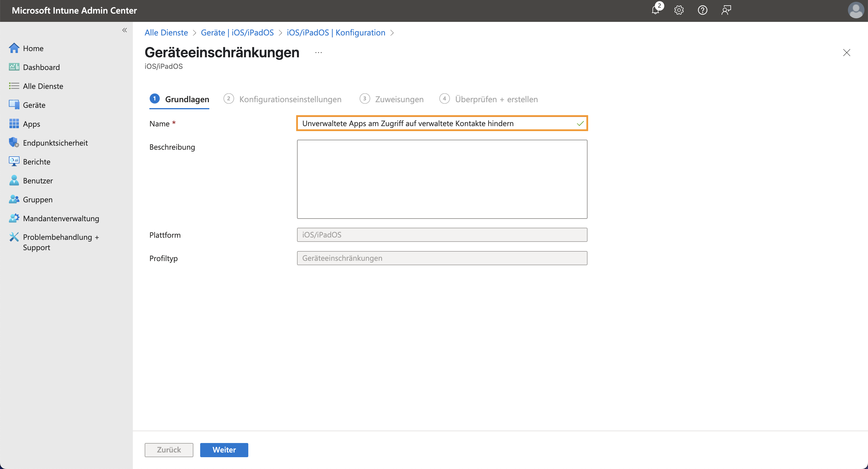
Task: Click the Problembehandlung wrench icon
Action: 14,237
